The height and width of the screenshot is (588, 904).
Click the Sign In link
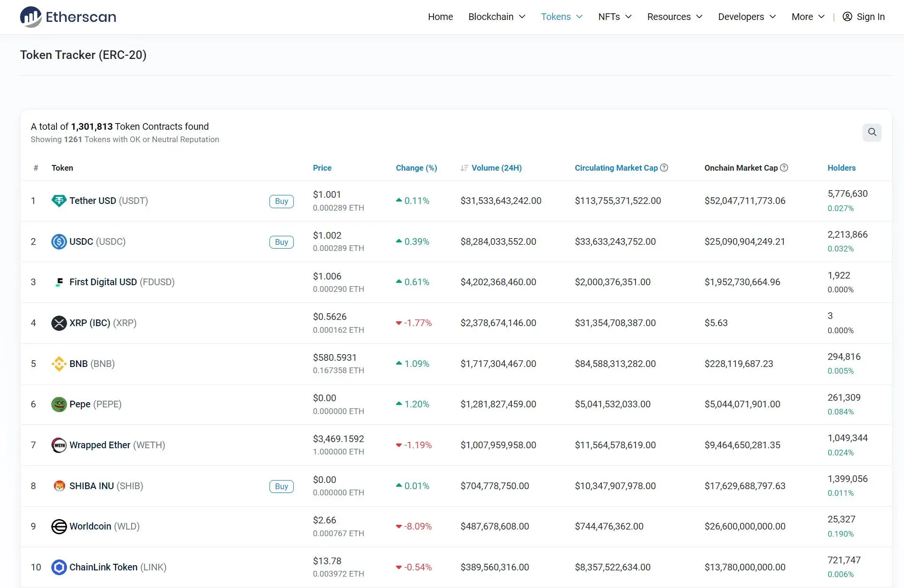[x=864, y=17]
